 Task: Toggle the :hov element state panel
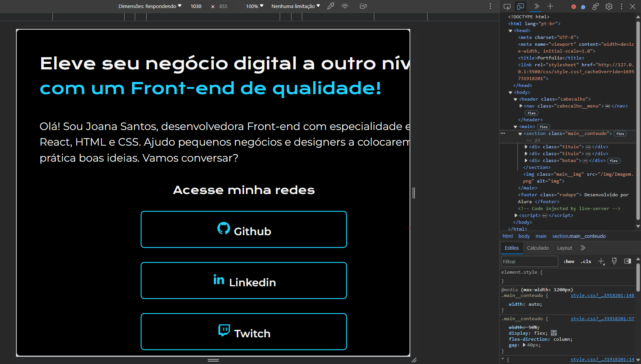tap(569, 261)
